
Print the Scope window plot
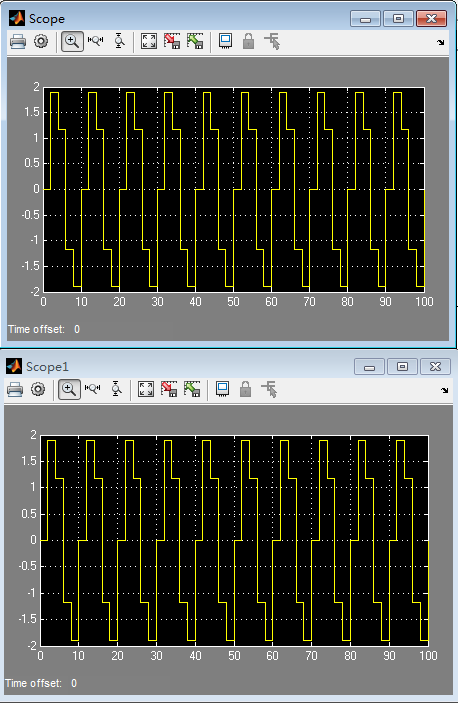tap(18, 42)
